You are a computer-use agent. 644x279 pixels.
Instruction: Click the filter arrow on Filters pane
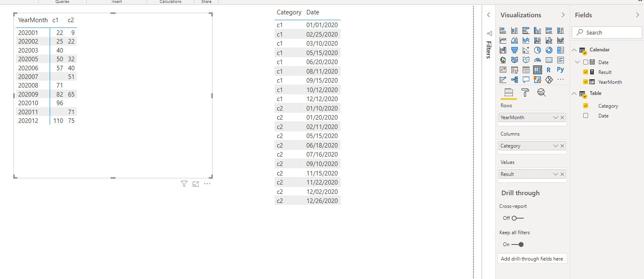[489, 33]
